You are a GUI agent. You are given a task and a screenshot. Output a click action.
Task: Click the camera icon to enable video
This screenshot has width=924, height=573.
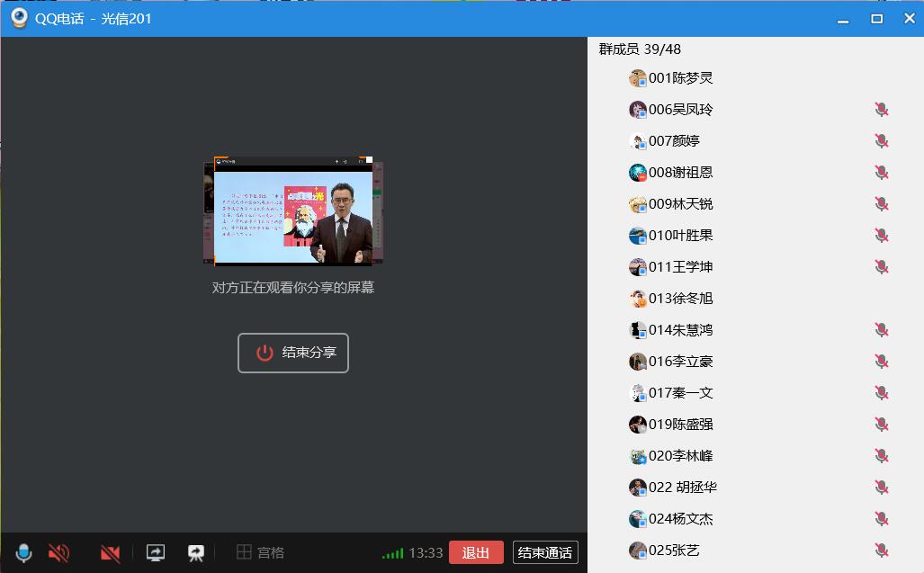[109, 552]
